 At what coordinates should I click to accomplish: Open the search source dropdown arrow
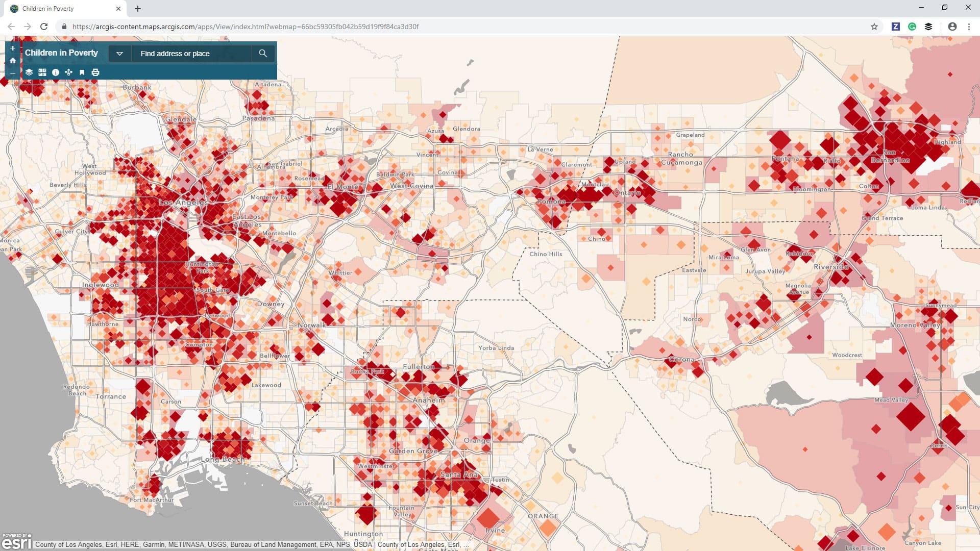pos(119,53)
